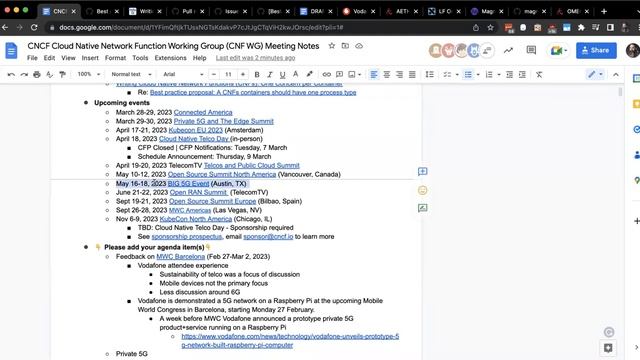The image size is (640, 360).
Task: Click increase indent icon
Action: point(522,74)
